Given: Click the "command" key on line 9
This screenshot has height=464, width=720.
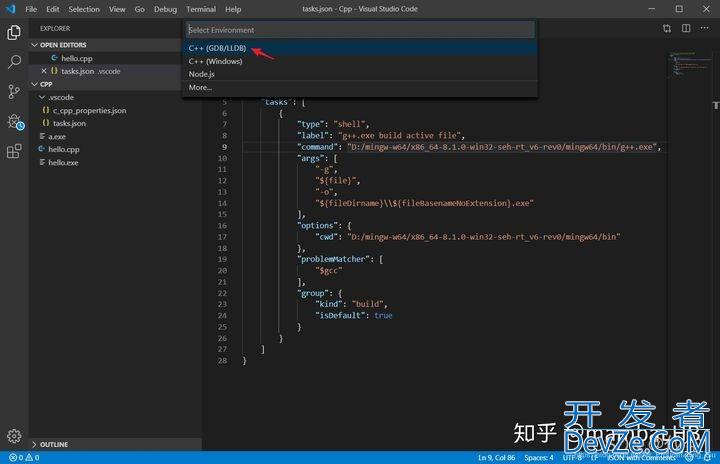Looking at the screenshot, I should [x=317, y=147].
